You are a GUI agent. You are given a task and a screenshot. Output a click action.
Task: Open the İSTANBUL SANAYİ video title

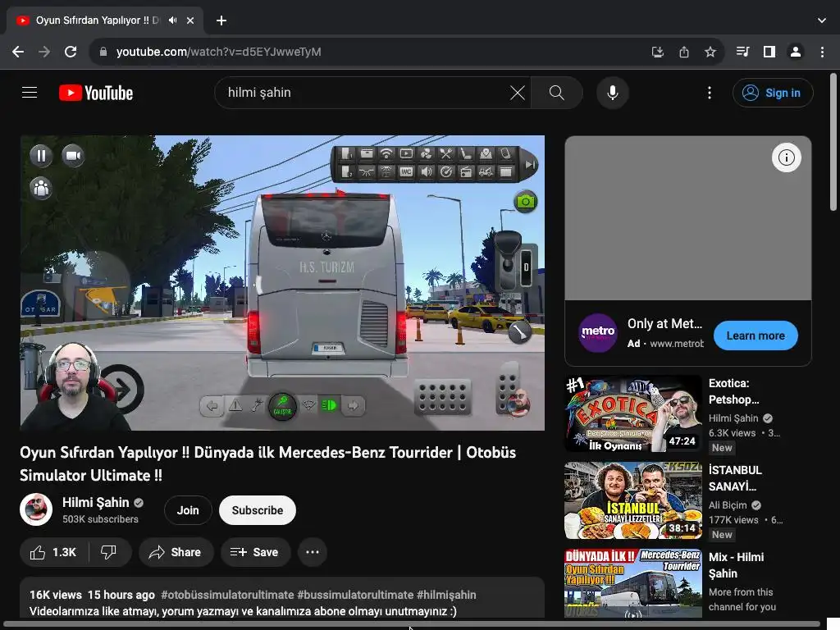point(734,478)
